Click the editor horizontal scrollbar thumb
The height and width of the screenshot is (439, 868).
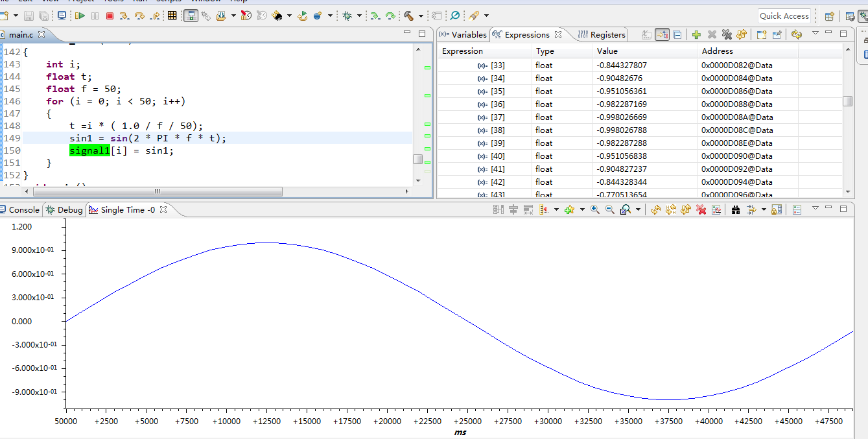[x=158, y=191]
